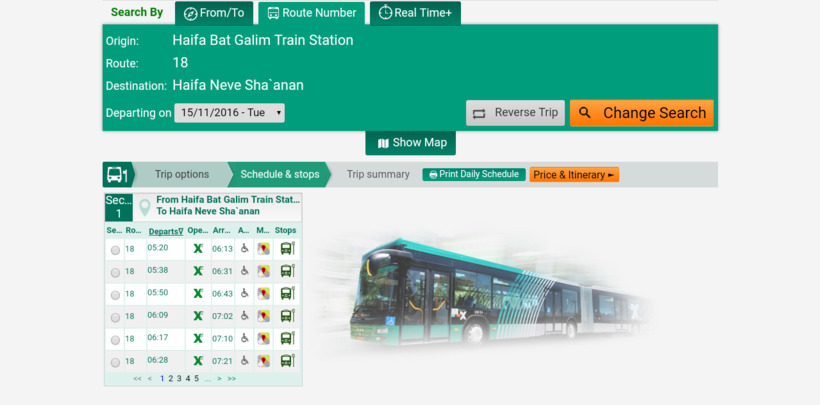Open the departure date dropdown
This screenshot has width=820, height=405.
(230, 112)
